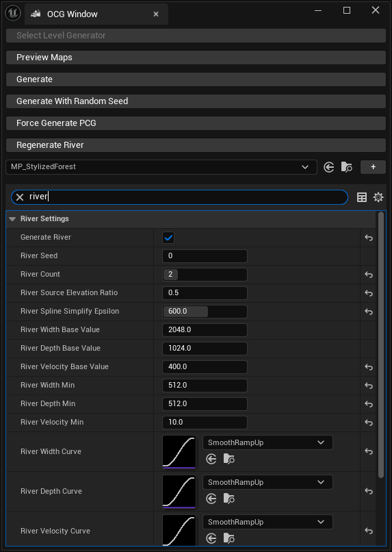Click the River Count slider field
This screenshot has height=552, width=392.
pyautogui.click(x=205, y=275)
